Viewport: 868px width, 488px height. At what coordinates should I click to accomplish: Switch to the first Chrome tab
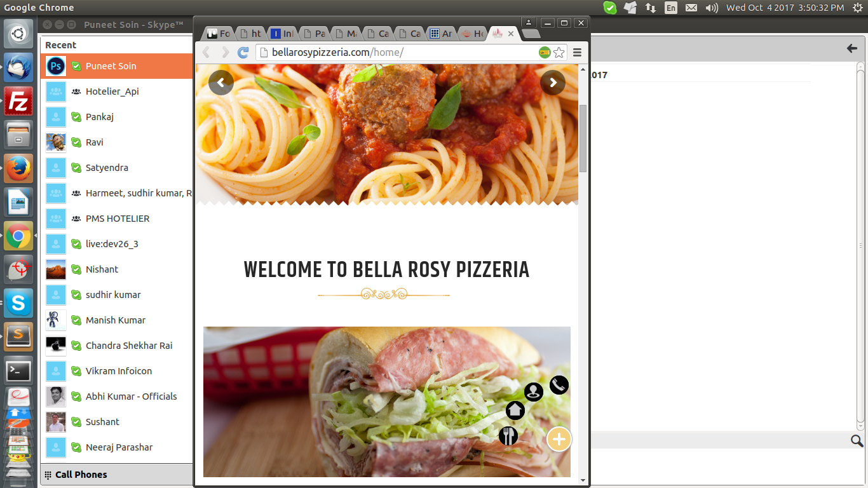point(219,34)
